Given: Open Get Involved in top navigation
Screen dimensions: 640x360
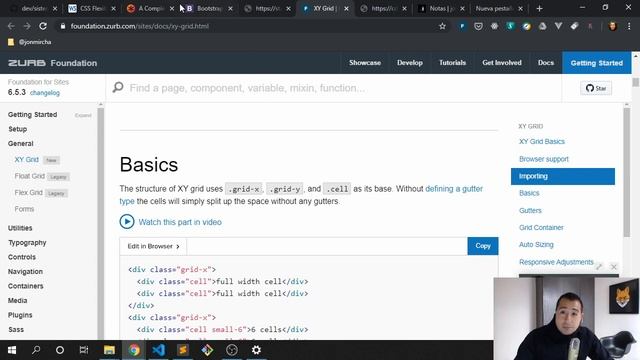Looking at the screenshot, I should 502,63.
